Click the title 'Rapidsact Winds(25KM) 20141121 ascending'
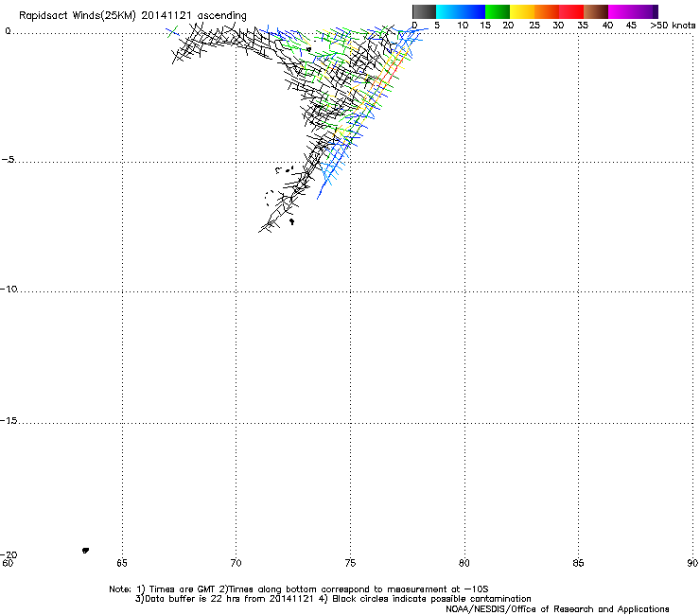 pos(132,16)
